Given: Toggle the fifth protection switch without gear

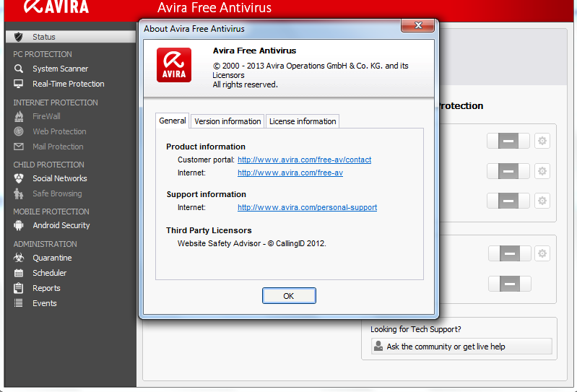Looking at the screenshot, I should click(510, 284).
